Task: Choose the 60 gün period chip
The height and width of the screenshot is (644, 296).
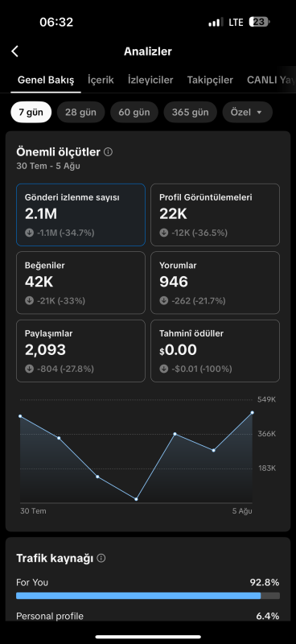Action: (134, 112)
